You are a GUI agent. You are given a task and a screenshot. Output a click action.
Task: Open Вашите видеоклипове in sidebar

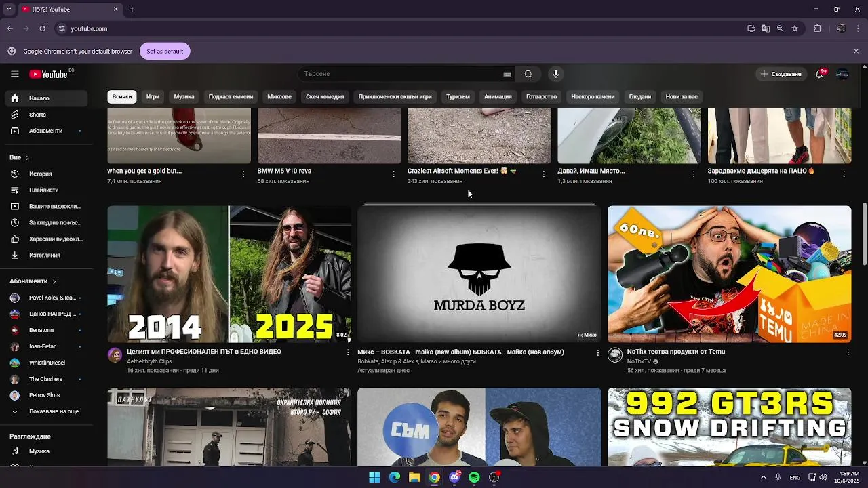point(45,207)
